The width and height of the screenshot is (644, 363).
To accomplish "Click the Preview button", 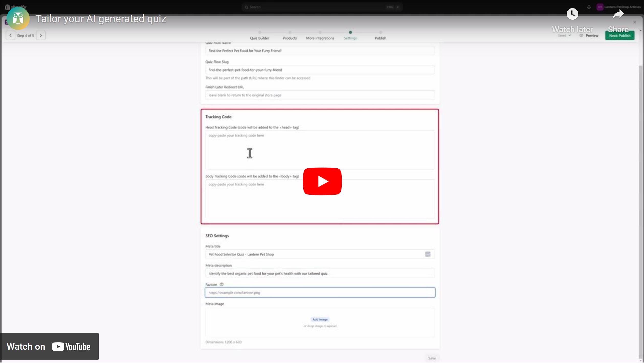I will tap(589, 36).
